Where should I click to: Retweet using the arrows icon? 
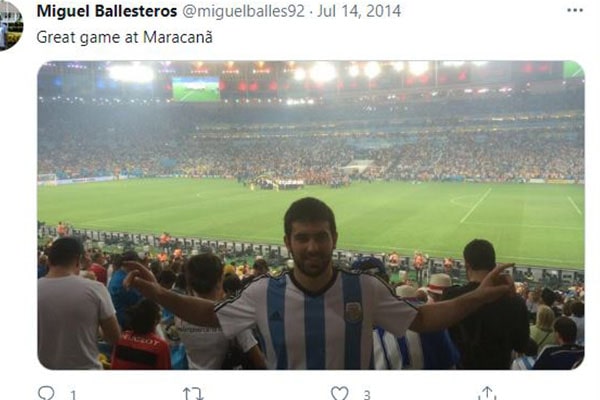tap(193, 393)
